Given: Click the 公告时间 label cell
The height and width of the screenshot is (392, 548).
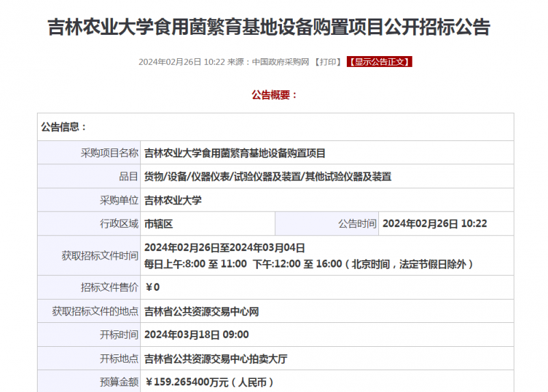Looking at the screenshot, I should coord(327,224).
